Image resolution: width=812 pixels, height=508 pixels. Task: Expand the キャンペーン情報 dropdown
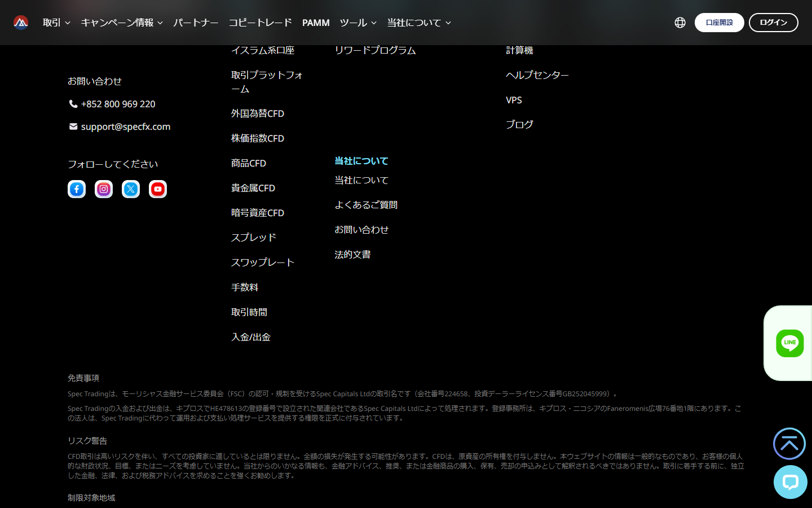pos(122,23)
